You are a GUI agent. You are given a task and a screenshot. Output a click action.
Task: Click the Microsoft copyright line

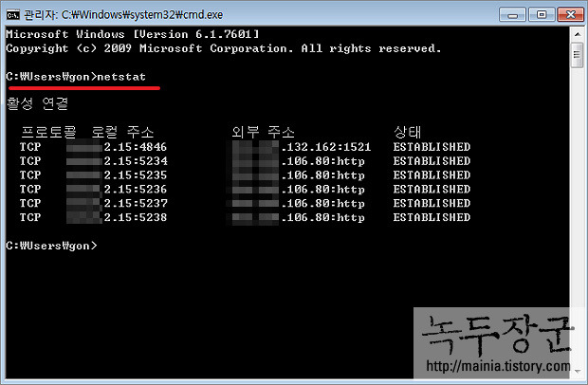click(224, 48)
